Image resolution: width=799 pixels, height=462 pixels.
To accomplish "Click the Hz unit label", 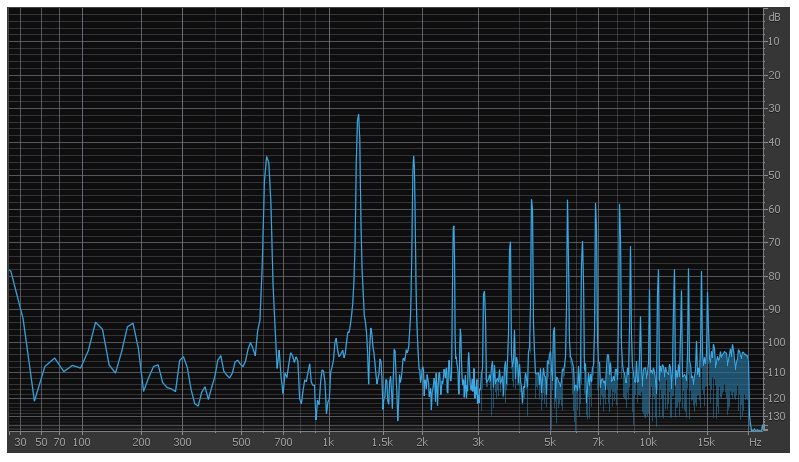I will [x=755, y=442].
